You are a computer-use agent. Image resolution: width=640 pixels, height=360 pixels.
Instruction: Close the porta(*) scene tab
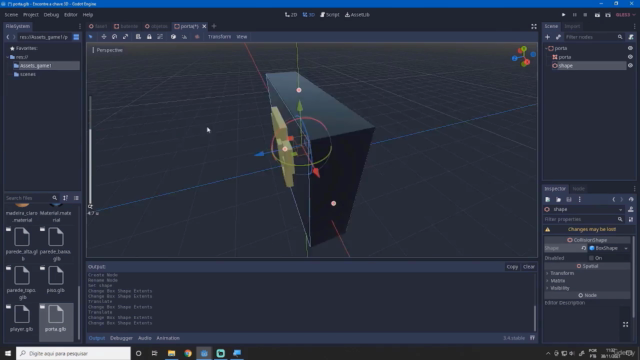click(x=204, y=26)
